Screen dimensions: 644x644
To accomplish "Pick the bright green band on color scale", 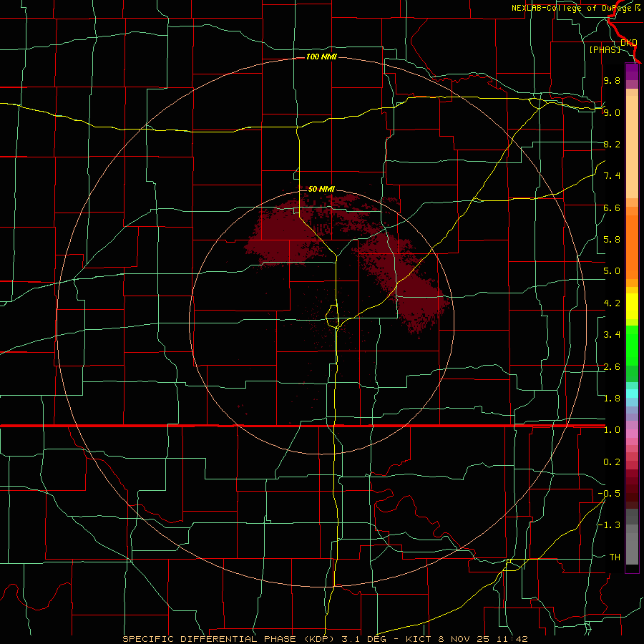I will coord(632,345).
